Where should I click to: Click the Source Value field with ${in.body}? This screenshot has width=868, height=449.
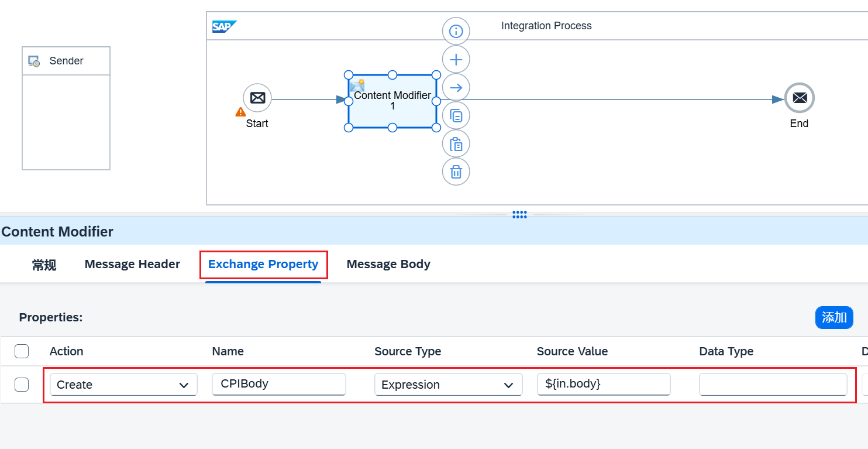[603, 384]
